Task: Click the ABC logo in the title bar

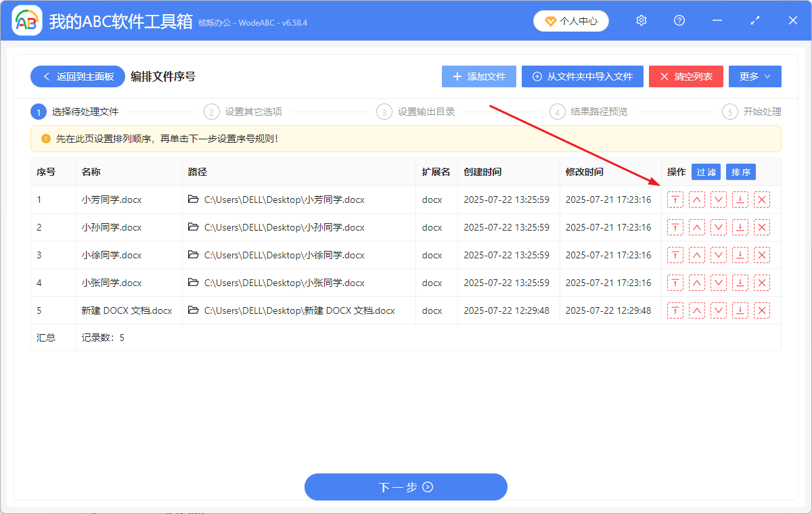Action: pos(26,20)
